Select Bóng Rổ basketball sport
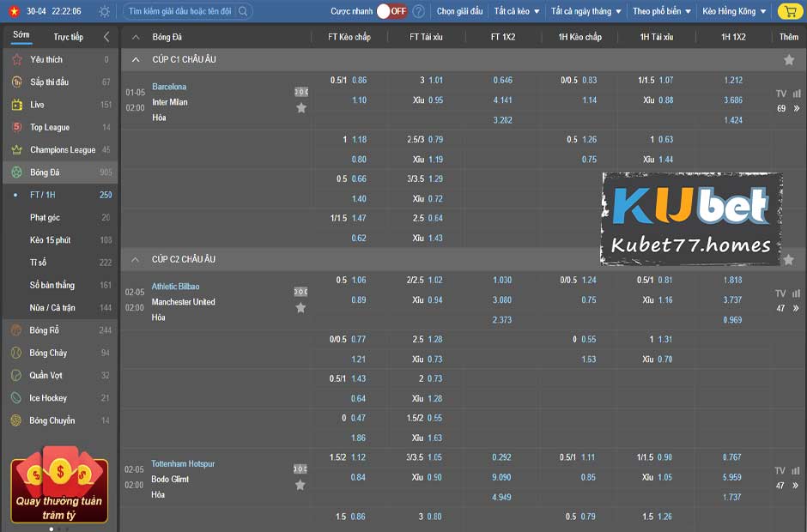807x532 pixels. 60,330
